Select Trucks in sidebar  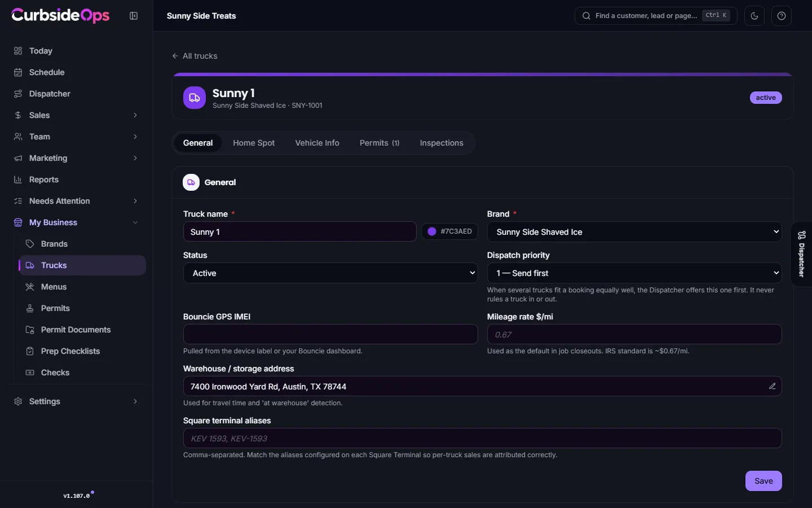[x=82, y=265]
